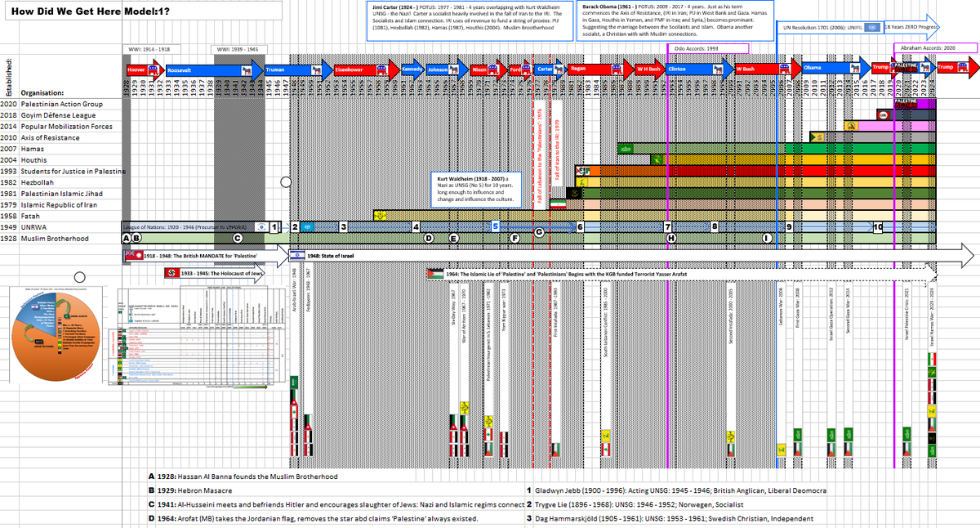Click the Oslo Accords: 1993 label
The image size is (980, 528).
tap(709, 48)
